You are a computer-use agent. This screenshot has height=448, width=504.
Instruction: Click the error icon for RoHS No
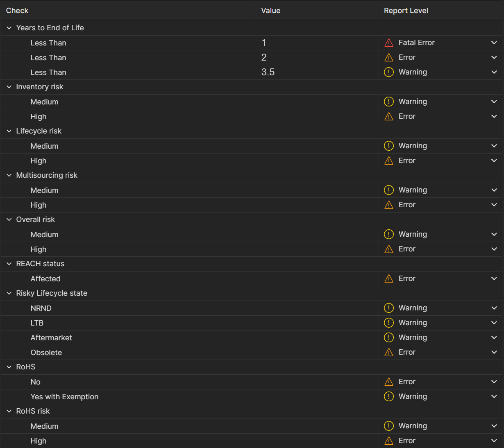coord(389,382)
